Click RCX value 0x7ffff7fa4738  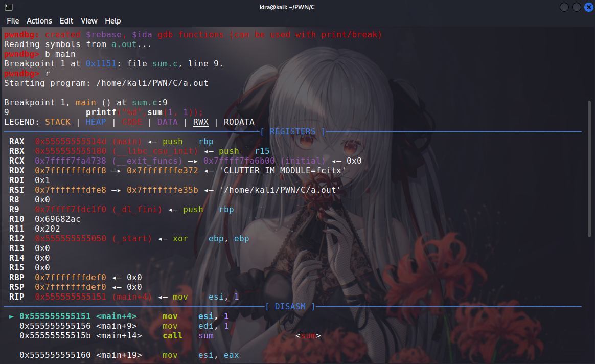click(x=71, y=161)
